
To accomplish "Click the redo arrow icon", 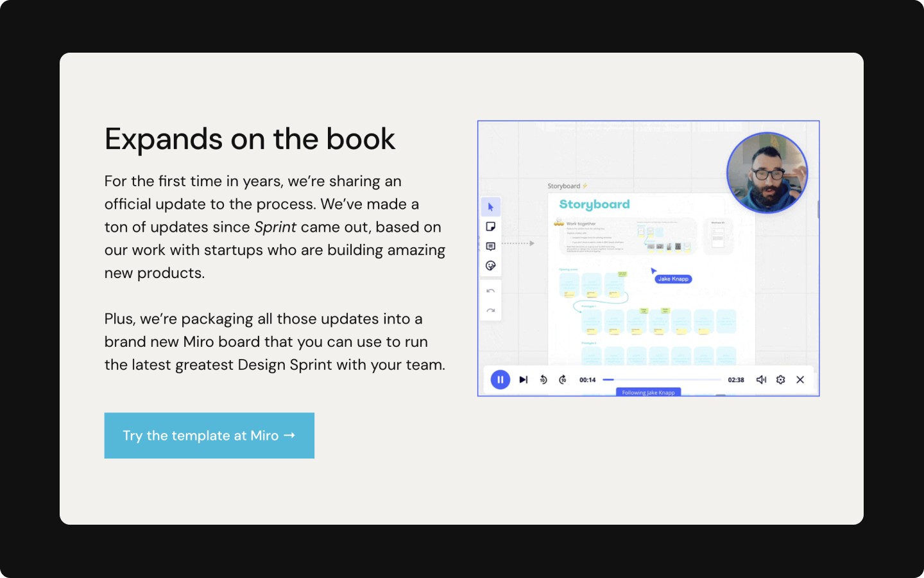I will (x=491, y=311).
